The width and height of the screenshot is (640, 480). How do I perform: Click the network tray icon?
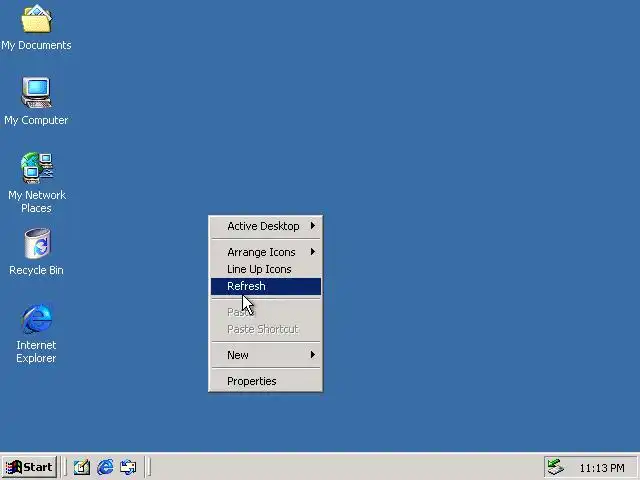pyautogui.click(x=556, y=467)
